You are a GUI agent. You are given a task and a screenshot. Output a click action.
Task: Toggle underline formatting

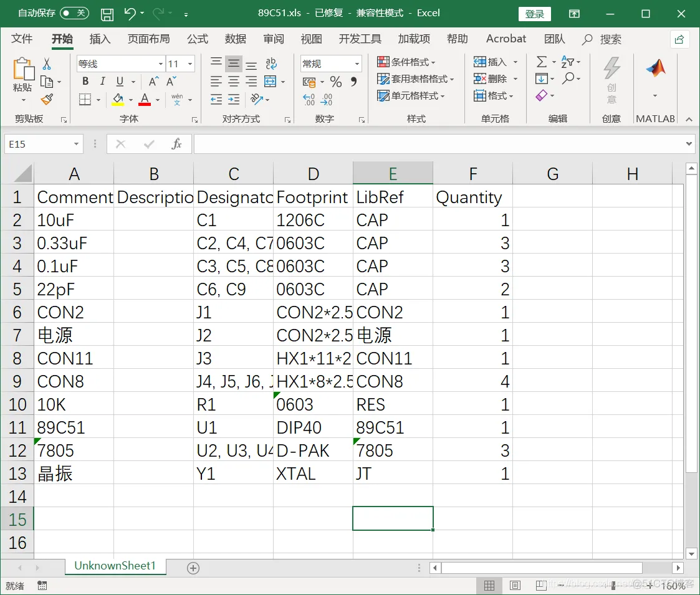[x=120, y=81]
